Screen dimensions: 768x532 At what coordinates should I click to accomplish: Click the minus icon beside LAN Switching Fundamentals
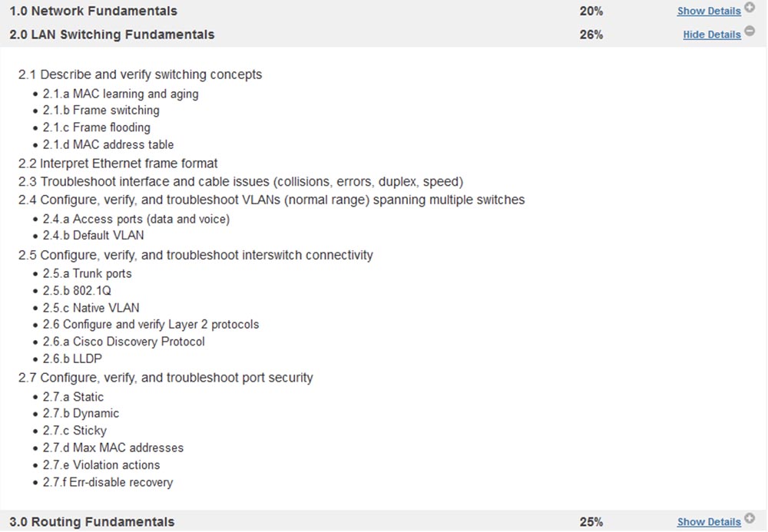[x=750, y=33]
